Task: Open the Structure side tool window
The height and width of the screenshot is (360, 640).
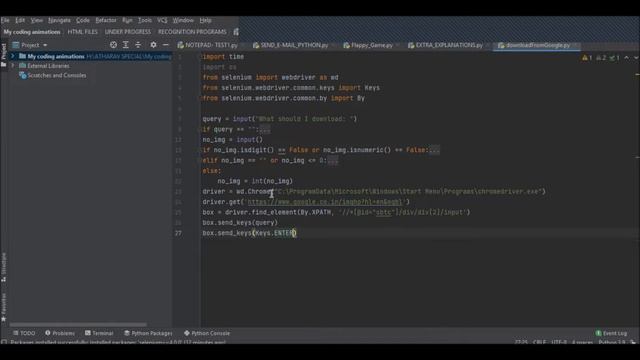Action: pos(4,267)
